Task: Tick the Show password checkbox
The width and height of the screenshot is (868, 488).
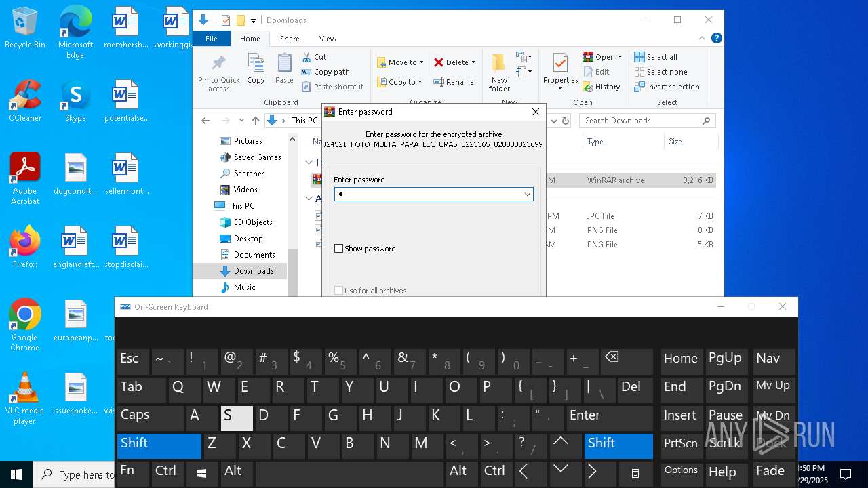Action: (338, 249)
